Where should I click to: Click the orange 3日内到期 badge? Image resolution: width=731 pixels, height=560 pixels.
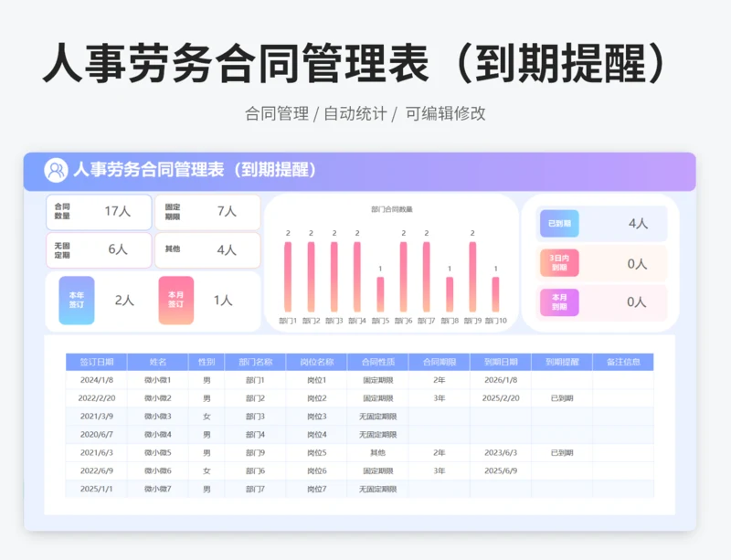point(559,263)
